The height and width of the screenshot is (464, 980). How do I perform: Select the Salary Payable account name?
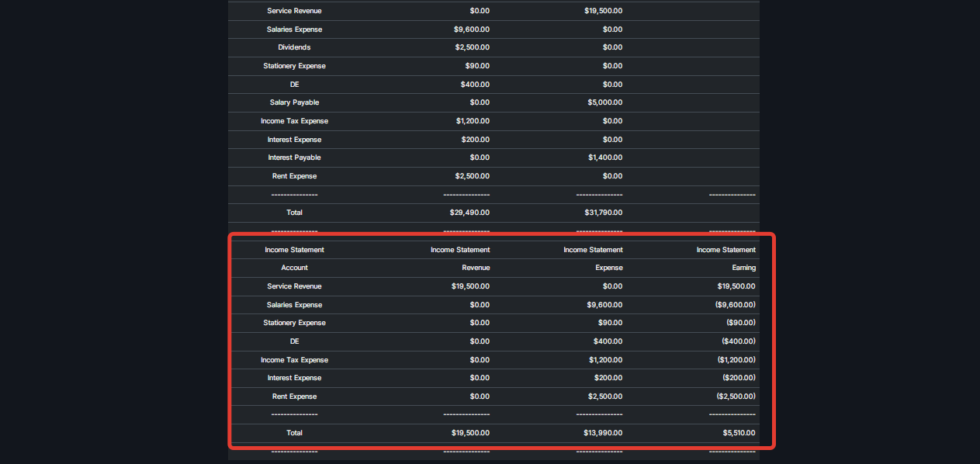coord(294,102)
